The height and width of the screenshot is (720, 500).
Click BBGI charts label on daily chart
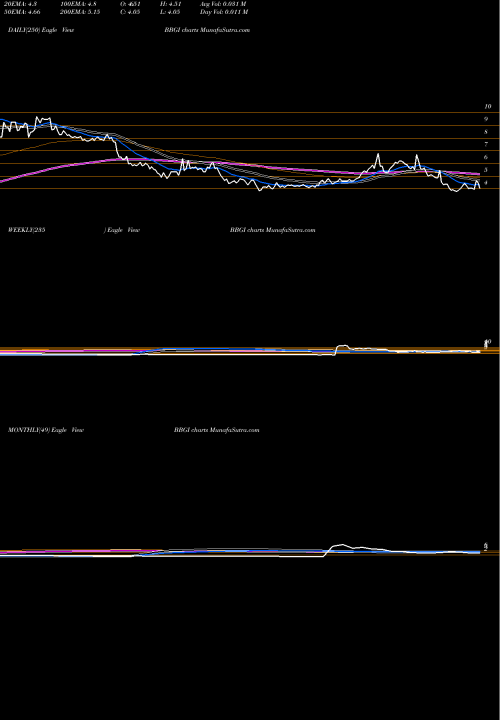point(207,30)
